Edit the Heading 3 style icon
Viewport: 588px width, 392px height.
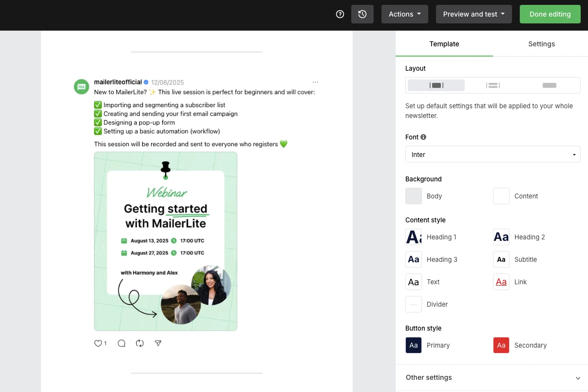coord(414,259)
